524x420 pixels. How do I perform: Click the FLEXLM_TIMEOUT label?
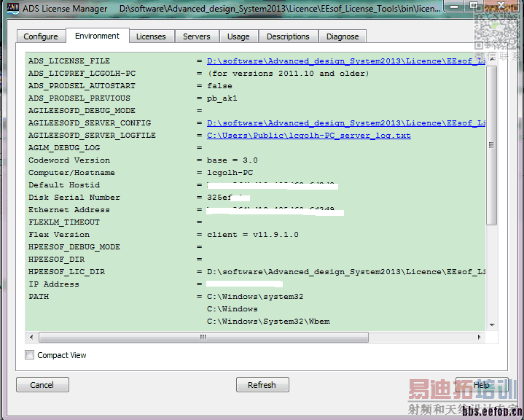pyautogui.click(x=64, y=222)
